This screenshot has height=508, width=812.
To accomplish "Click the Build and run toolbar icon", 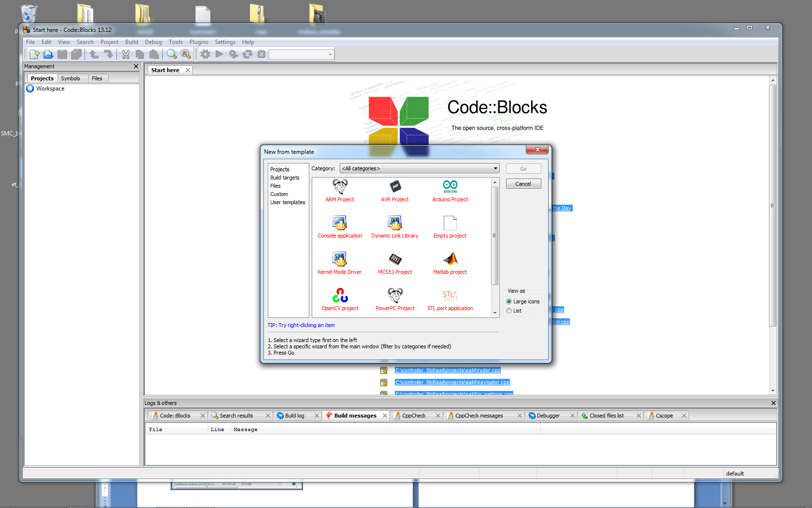I will tap(233, 54).
